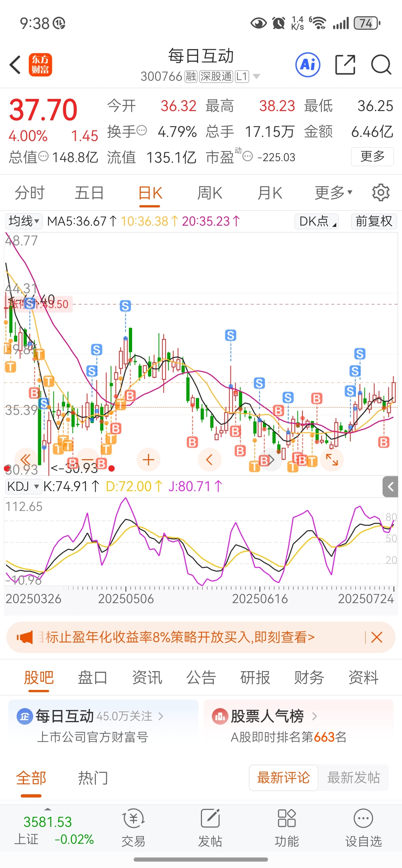Expand 上证 index ticker arrow

coord(48,809)
